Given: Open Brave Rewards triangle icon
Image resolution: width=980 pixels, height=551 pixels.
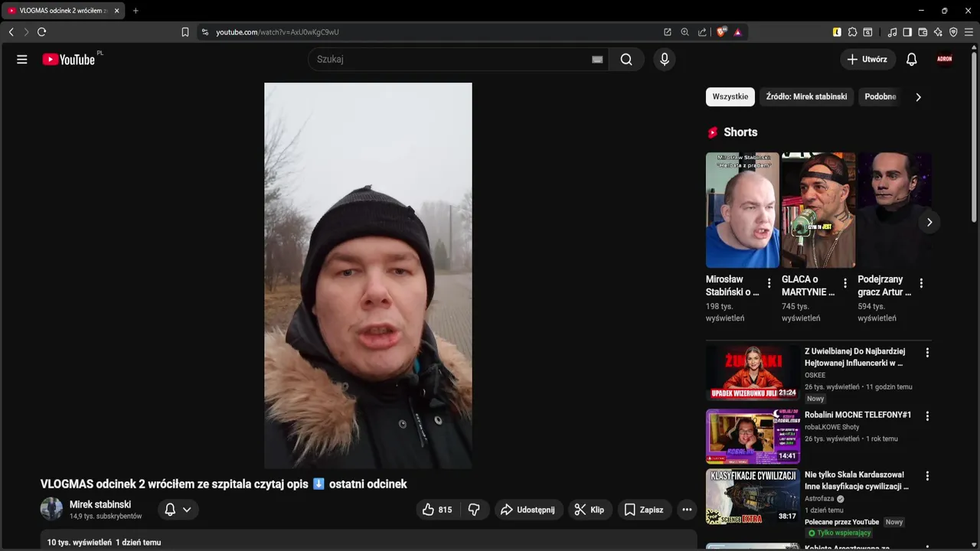Looking at the screenshot, I should coord(737,32).
